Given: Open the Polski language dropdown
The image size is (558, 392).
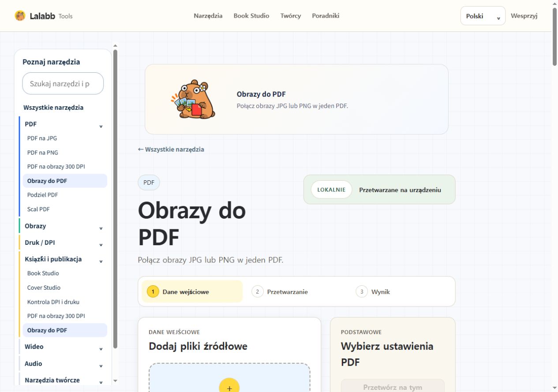Looking at the screenshot, I should [483, 16].
